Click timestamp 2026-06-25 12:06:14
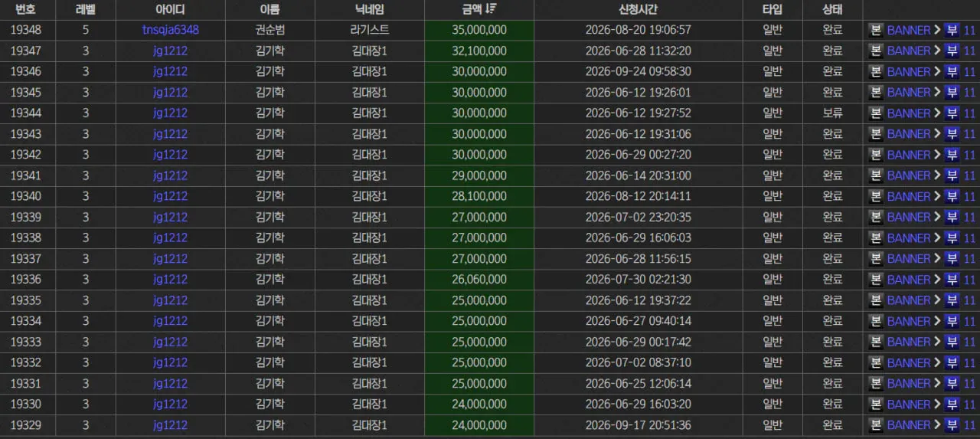 638,383
